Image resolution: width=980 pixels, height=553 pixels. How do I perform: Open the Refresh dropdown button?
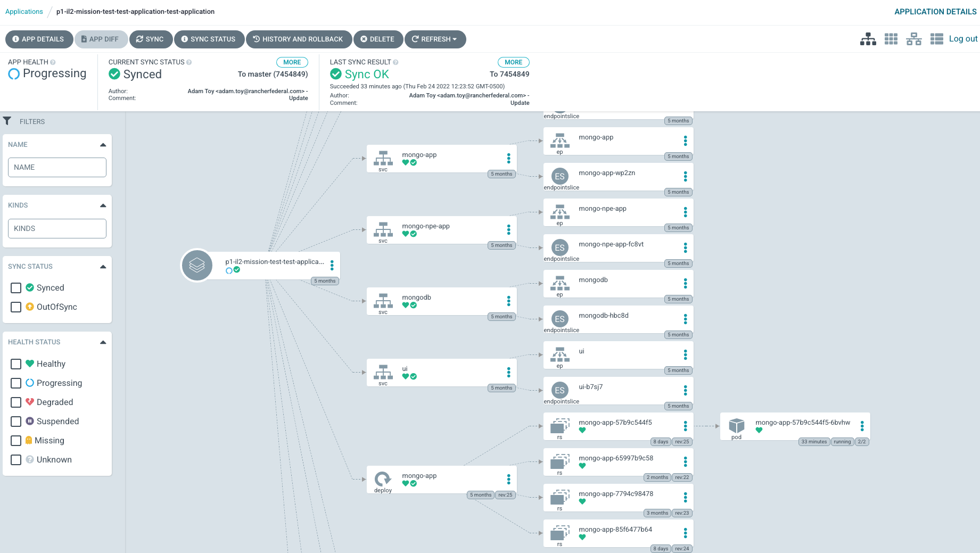click(x=435, y=39)
